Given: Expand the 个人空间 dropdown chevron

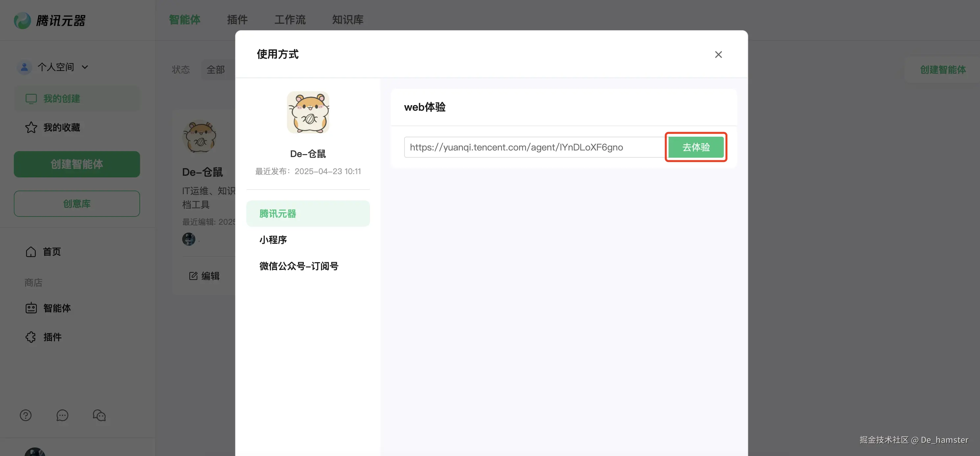Looking at the screenshot, I should coord(85,67).
